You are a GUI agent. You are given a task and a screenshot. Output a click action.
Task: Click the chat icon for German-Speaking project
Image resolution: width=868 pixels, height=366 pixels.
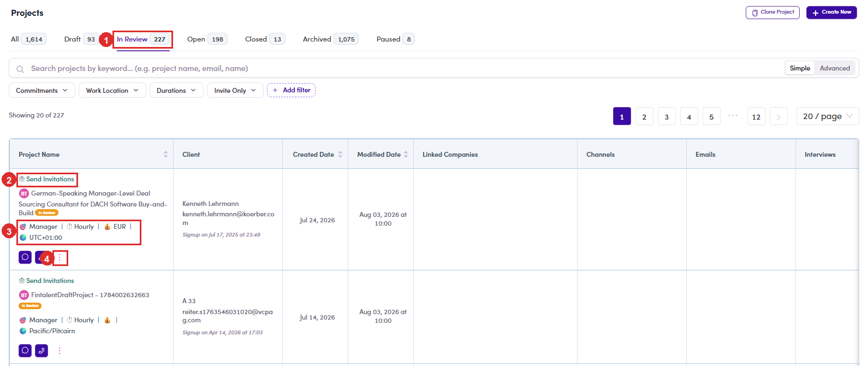click(25, 257)
